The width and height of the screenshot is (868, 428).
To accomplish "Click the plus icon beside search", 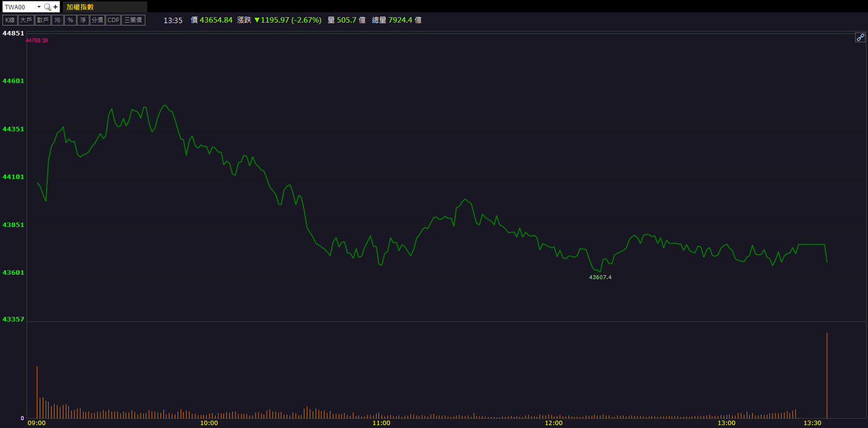I will click(x=55, y=7).
